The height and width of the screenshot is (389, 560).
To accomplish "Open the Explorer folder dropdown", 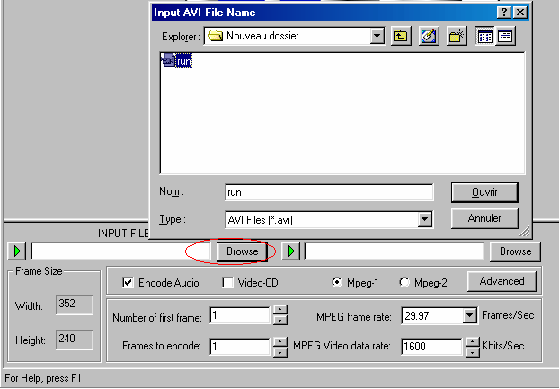I will pyautogui.click(x=377, y=36).
